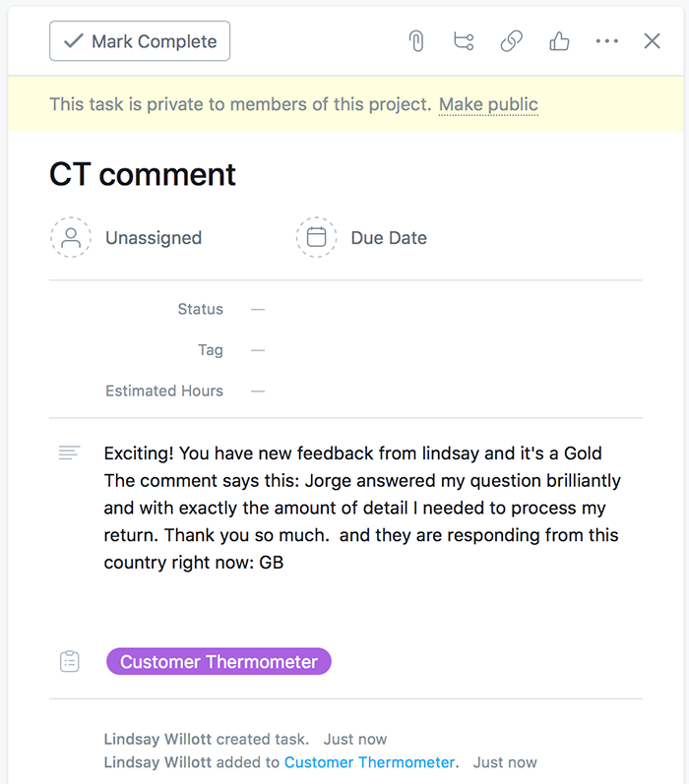Set date via Due Date label
This screenshot has width=689, height=784.
pos(389,238)
